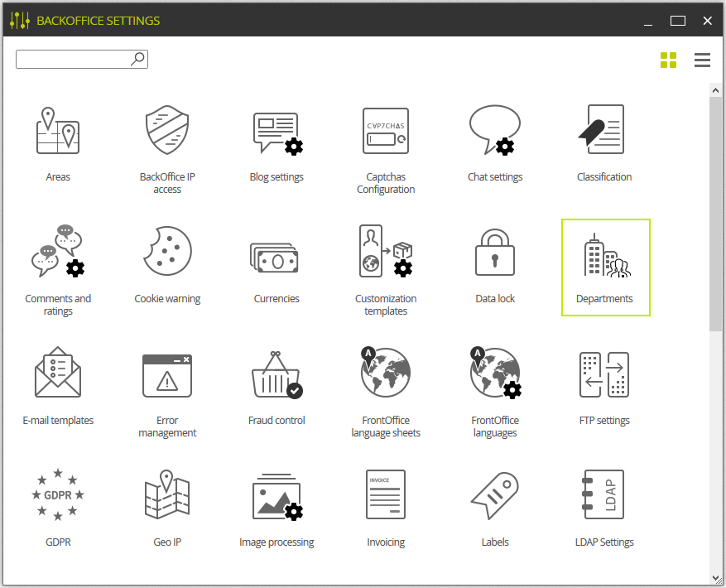Focus the settings search field
Image resolution: width=726 pixels, height=588 pixels.
[82, 60]
